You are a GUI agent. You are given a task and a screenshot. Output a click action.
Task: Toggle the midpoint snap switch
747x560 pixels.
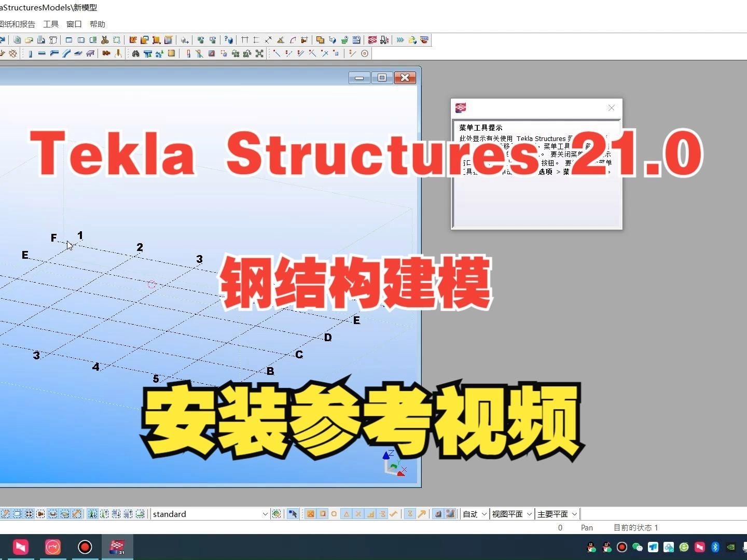[x=289, y=53]
